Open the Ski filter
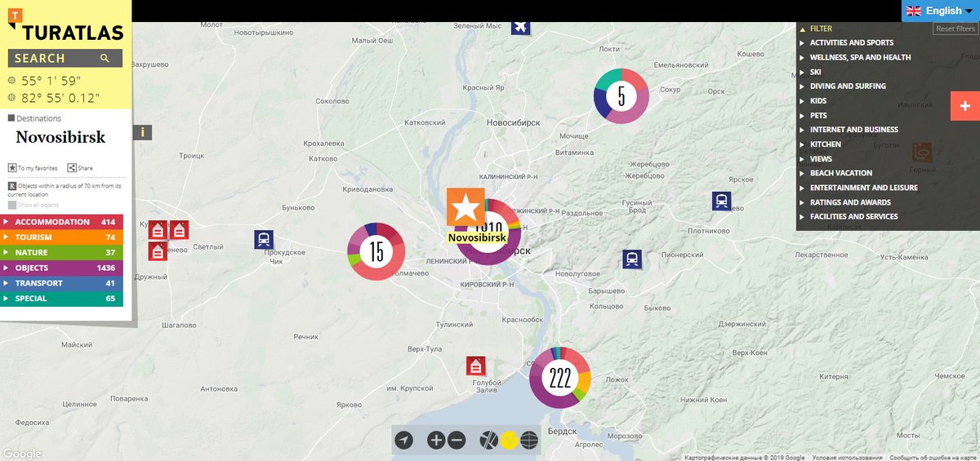This screenshot has height=461, width=980. tap(815, 72)
